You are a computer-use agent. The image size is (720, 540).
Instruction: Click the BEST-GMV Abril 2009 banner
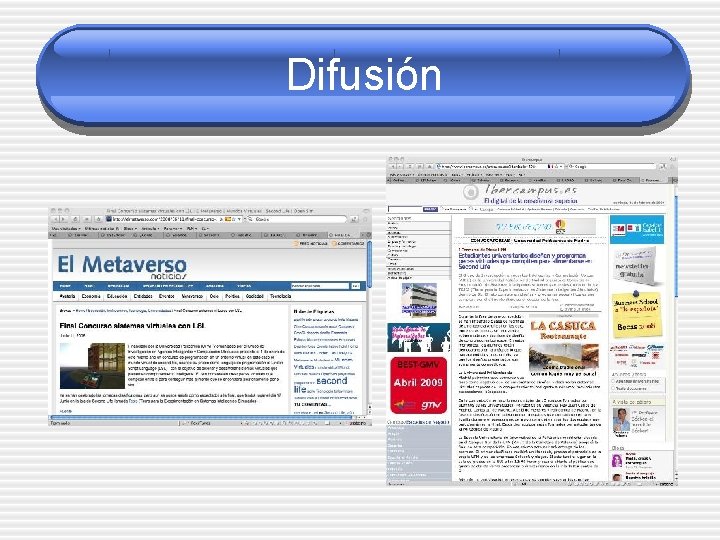[418, 385]
